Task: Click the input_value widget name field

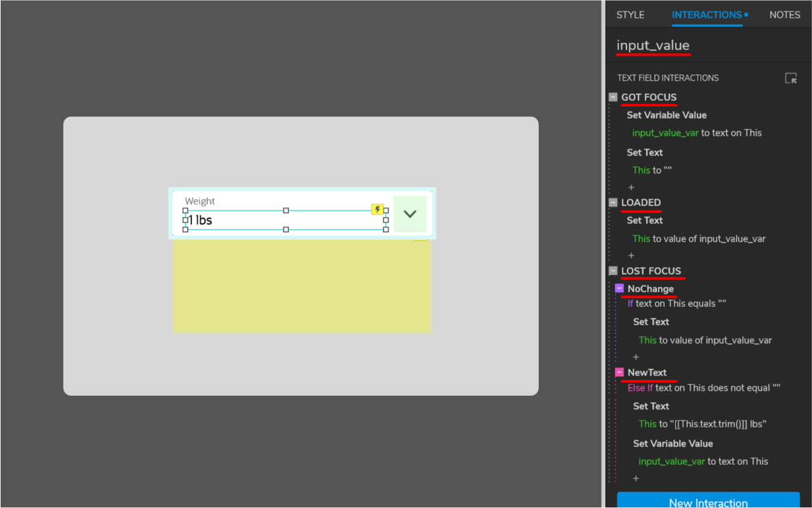Action: (x=653, y=45)
